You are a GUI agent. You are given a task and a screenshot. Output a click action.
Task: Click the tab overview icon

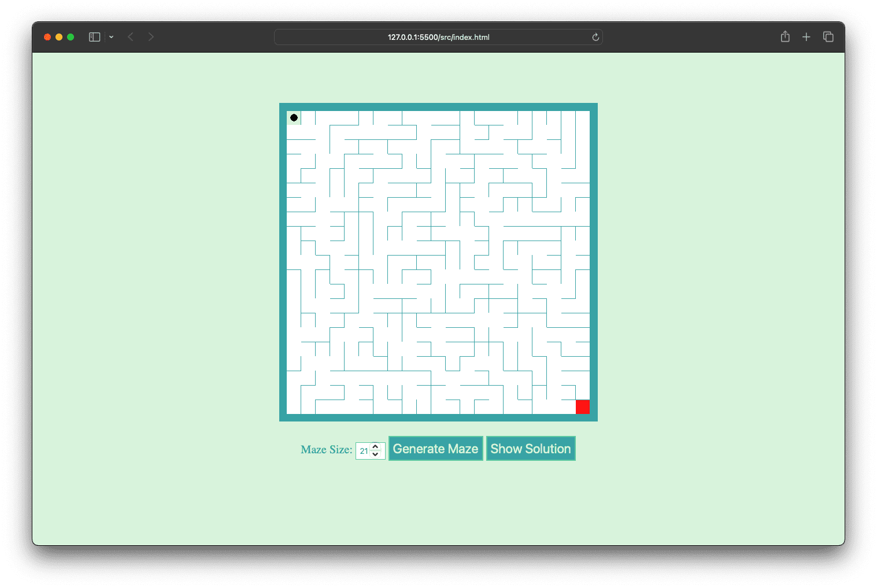tap(828, 36)
